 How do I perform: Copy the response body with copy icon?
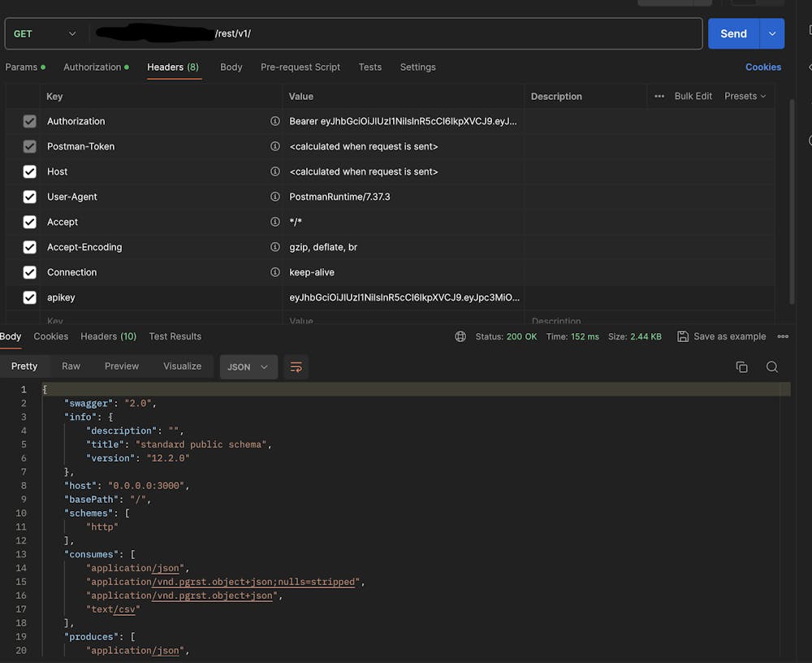click(x=741, y=367)
